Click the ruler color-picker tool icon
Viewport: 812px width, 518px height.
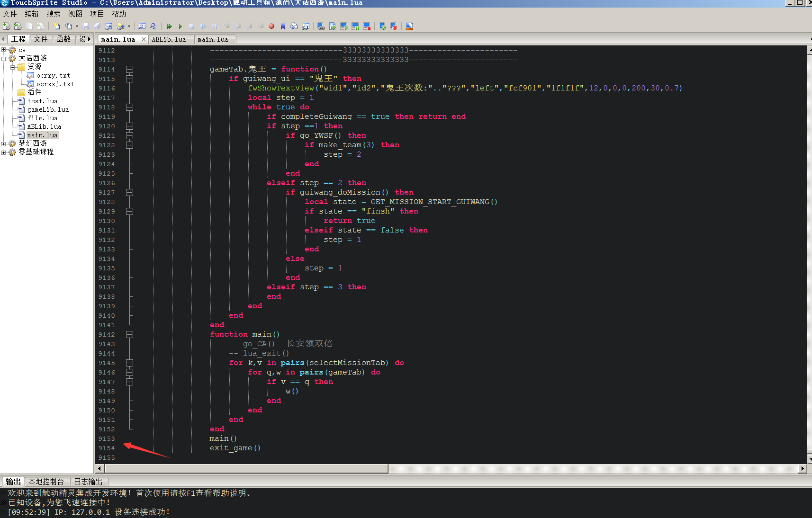(410, 26)
